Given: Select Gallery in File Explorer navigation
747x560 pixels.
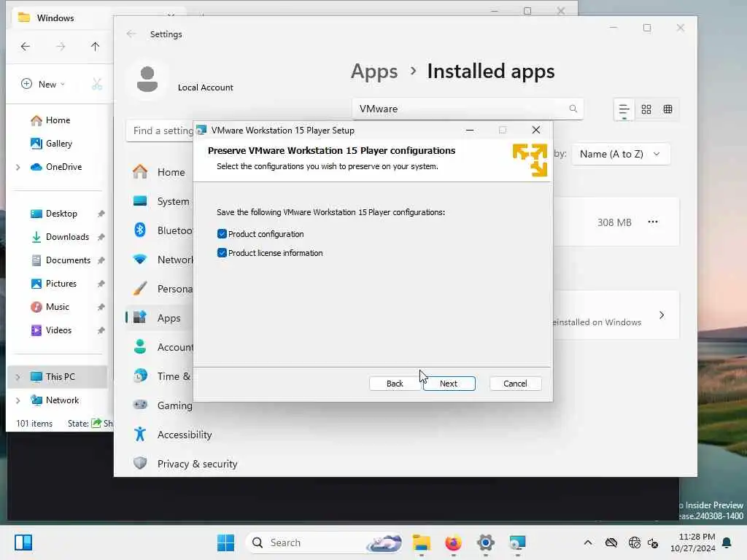Looking at the screenshot, I should [58, 144].
